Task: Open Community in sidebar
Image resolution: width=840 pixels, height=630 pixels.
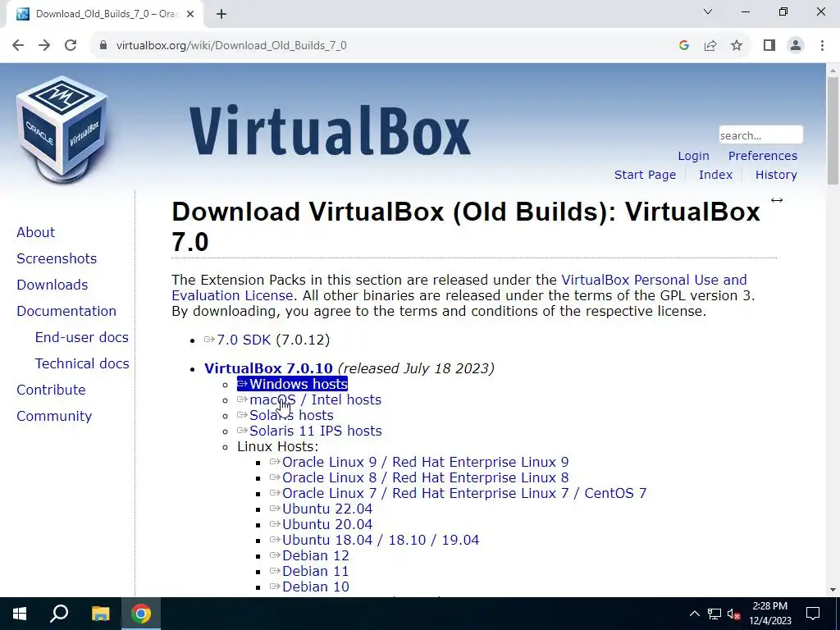Action: (54, 416)
